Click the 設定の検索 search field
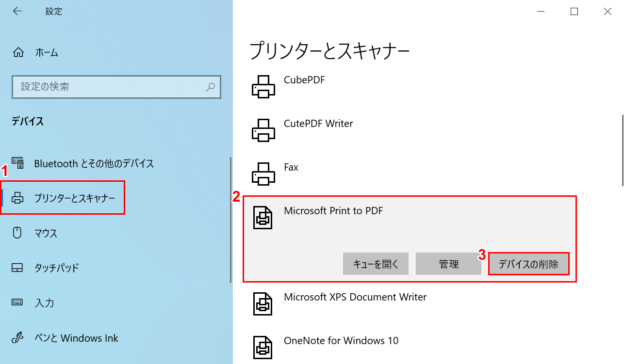624x364 pixels. pyautogui.click(x=116, y=87)
